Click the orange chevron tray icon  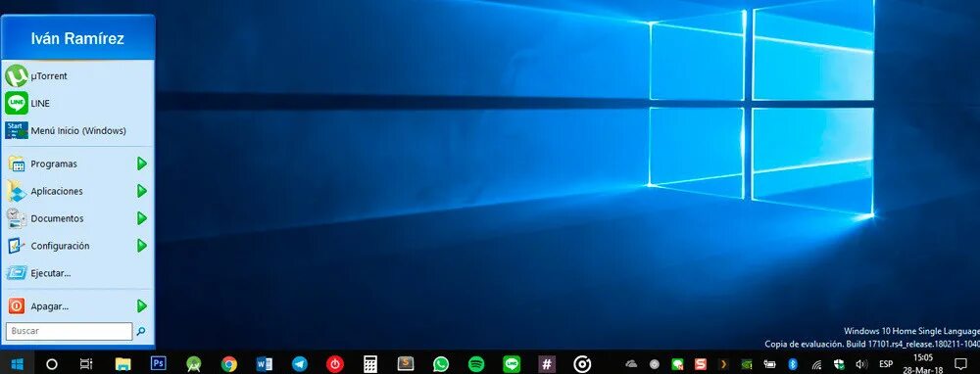723,364
